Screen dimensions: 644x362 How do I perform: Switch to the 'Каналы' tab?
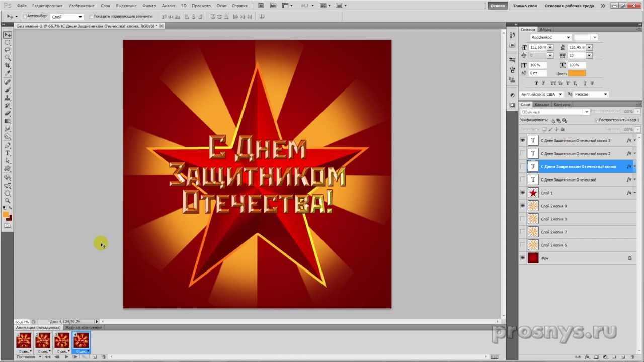[x=542, y=104]
